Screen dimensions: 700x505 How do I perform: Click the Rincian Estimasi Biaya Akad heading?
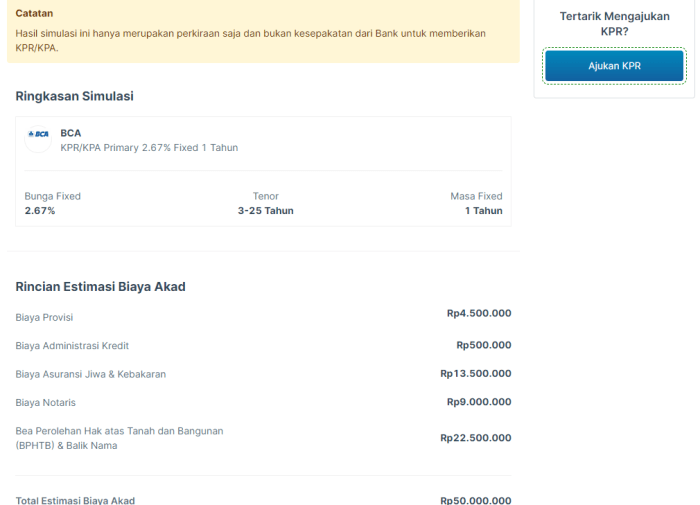click(100, 287)
